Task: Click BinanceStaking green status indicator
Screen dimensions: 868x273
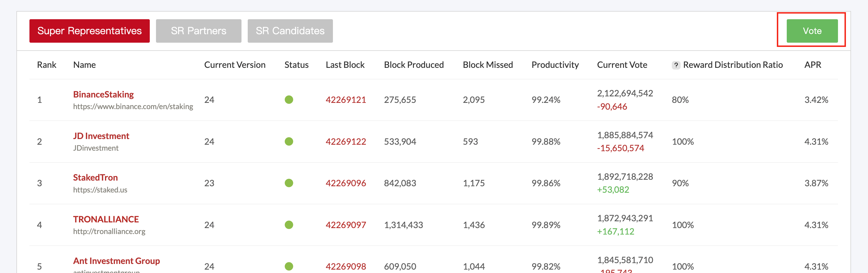Action: pos(289,100)
